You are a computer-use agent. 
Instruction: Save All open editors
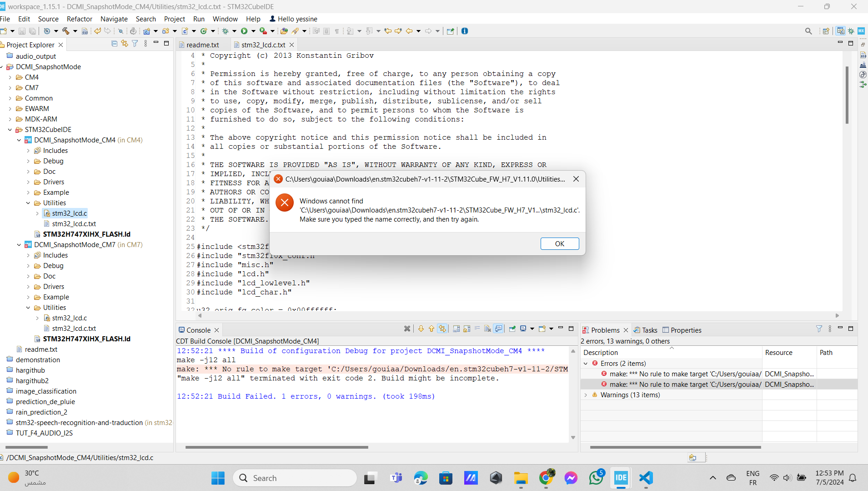32,30
